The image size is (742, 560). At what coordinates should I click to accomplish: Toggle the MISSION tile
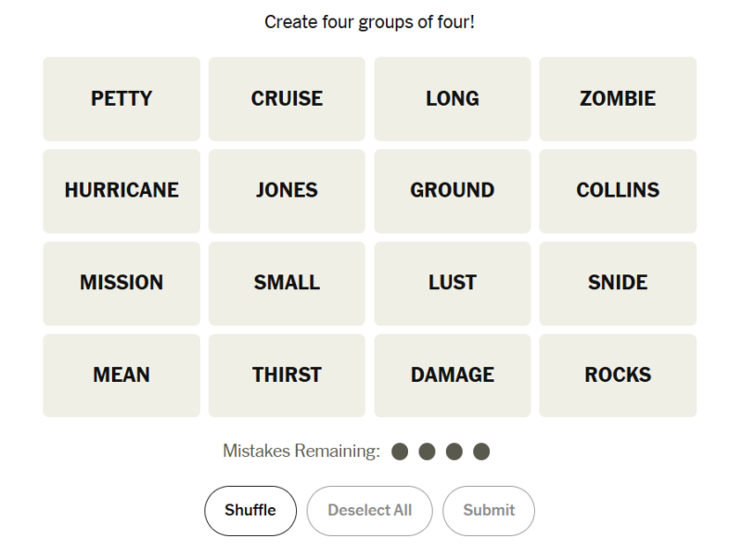(122, 283)
